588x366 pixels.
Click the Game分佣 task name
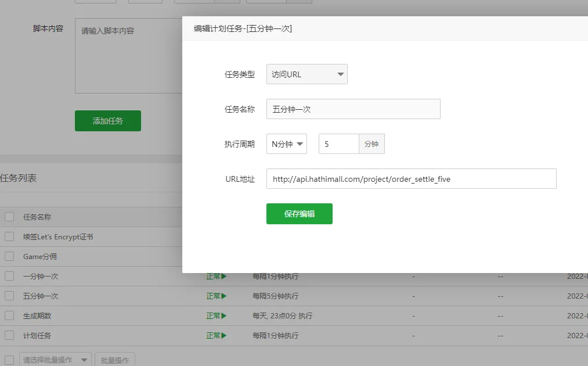[x=39, y=257]
